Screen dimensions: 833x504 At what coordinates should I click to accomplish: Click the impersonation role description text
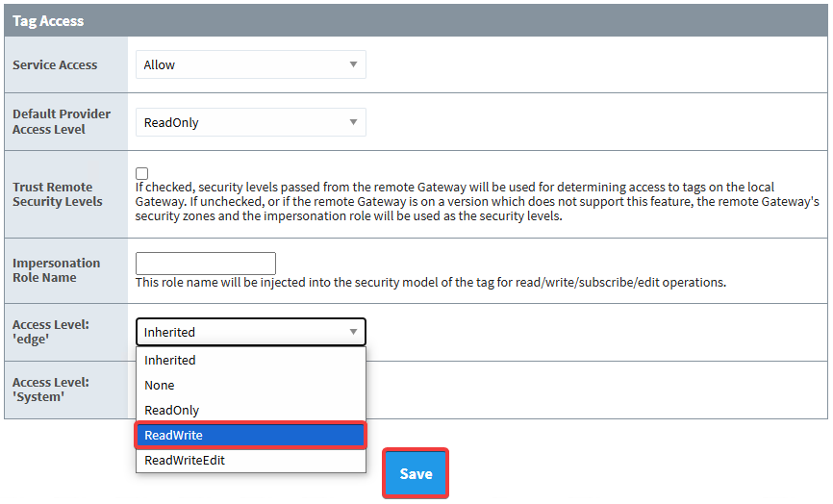[431, 283]
